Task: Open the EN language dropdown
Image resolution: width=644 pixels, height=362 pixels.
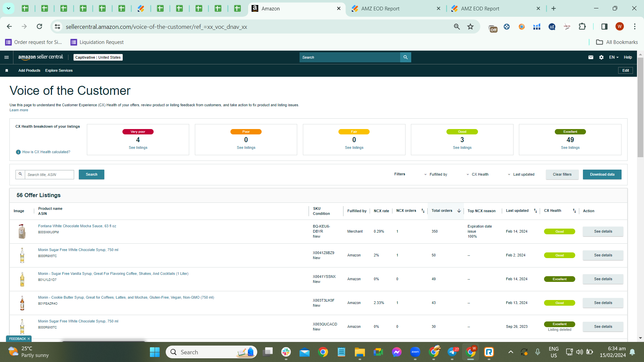Action: [614, 57]
